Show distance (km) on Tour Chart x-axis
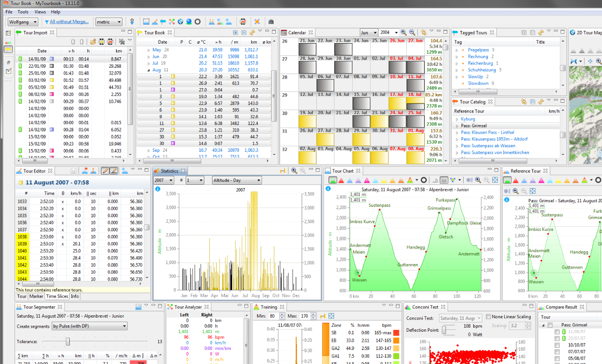Image resolution: width=602 pixels, height=364 pixels. pyautogui.click(x=444, y=180)
